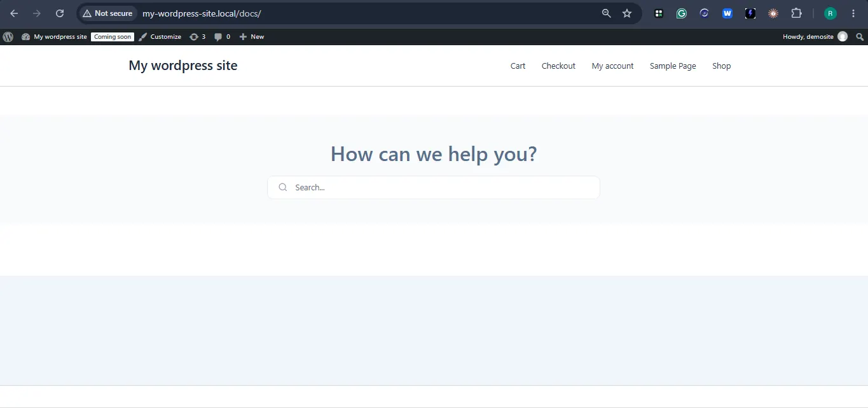Click the address bar URL my-wordpress-site.local/docs/
This screenshot has width=868, height=408.
202,13
